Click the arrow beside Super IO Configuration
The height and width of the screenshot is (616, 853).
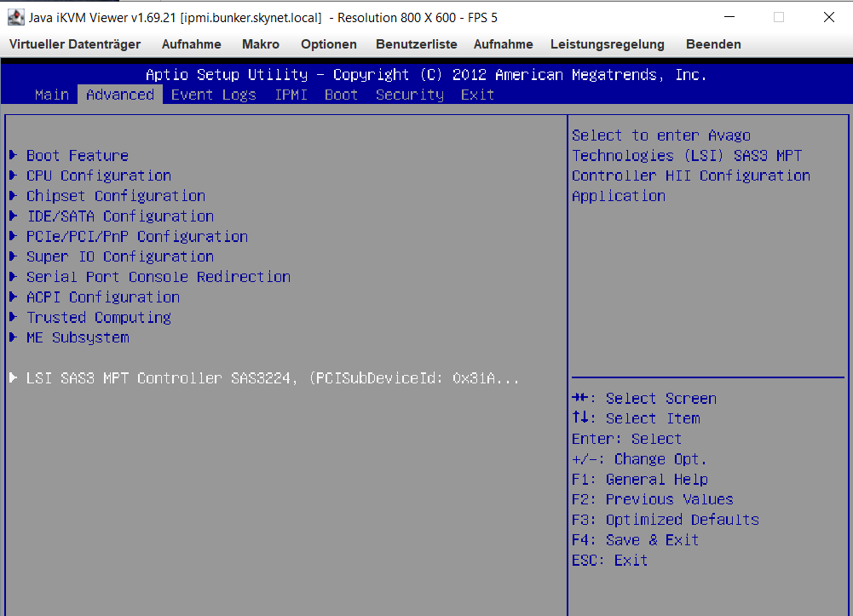[13, 256]
